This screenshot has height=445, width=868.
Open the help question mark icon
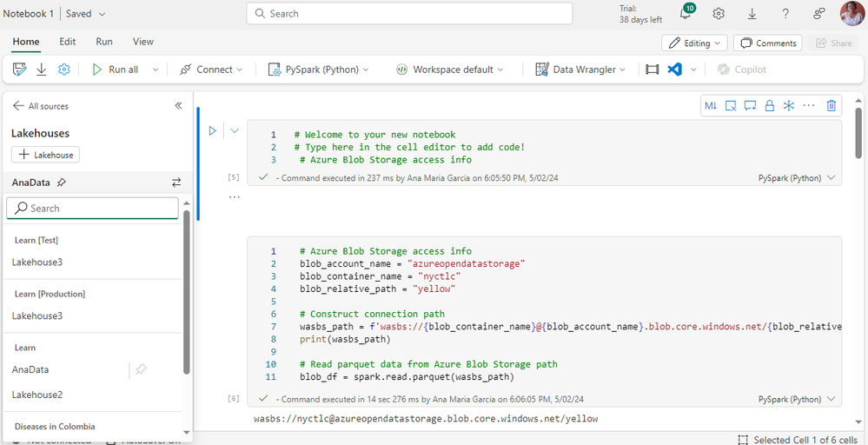785,14
